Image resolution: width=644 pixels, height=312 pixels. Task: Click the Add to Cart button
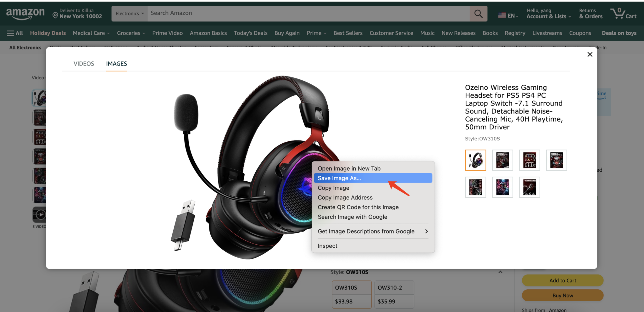coord(562,280)
